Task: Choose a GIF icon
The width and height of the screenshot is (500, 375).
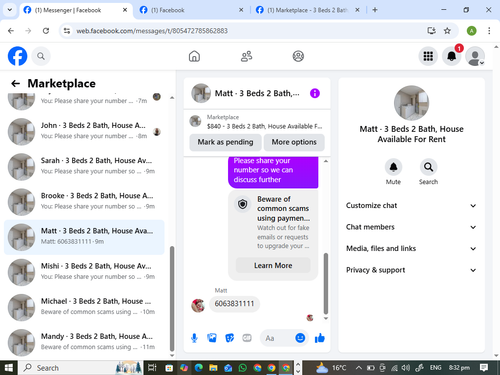Action: click(247, 338)
